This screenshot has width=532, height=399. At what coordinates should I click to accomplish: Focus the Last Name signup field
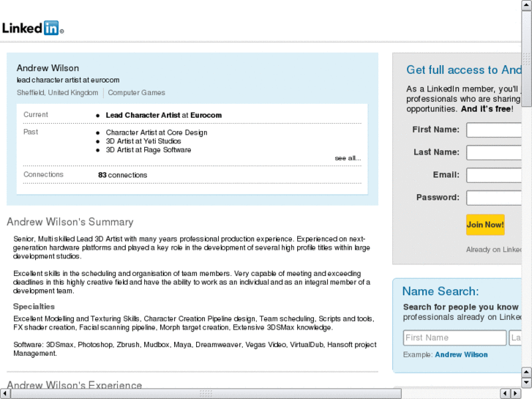(x=494, y=152)
